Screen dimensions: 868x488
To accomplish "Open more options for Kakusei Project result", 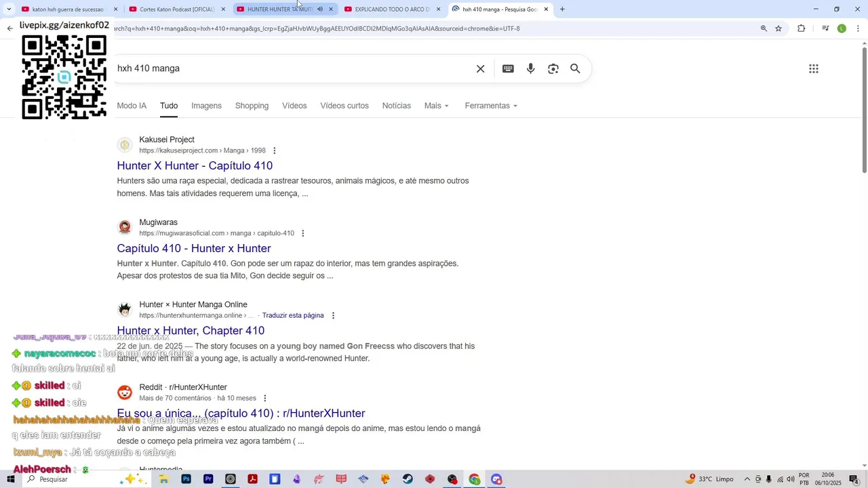I will [274, 150].
